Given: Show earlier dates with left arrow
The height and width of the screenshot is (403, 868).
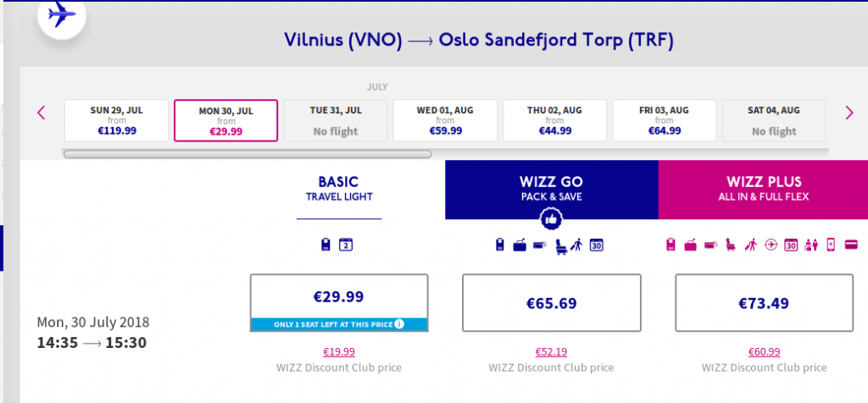Looking at the screenshot, I should [x=41, y=113].
